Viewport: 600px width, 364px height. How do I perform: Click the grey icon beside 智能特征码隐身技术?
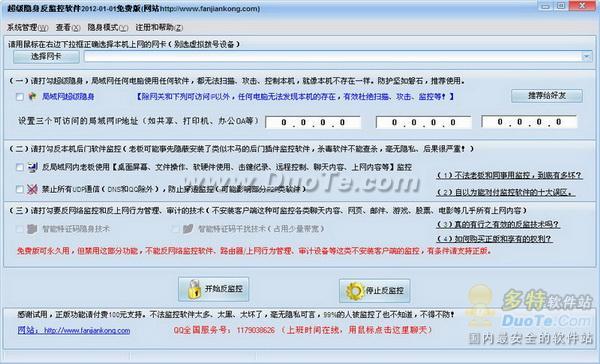click(32, 229)
